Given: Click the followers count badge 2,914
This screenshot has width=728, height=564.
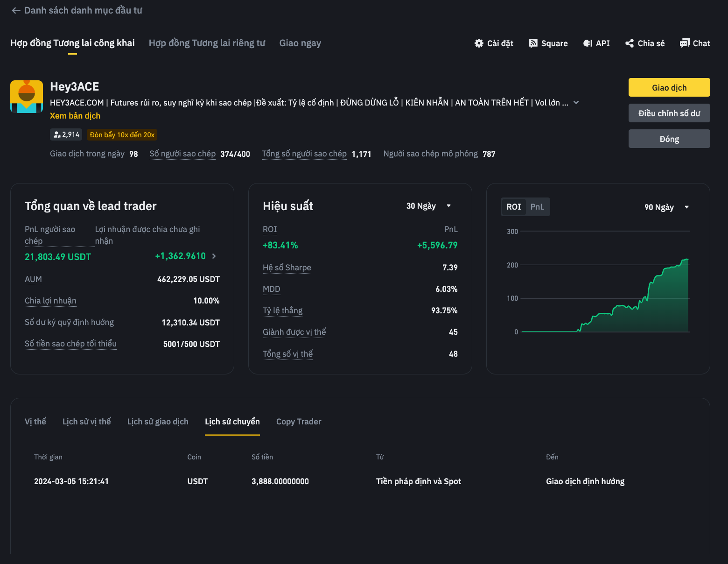Looking at the screenshot, I should coord(66,134).
